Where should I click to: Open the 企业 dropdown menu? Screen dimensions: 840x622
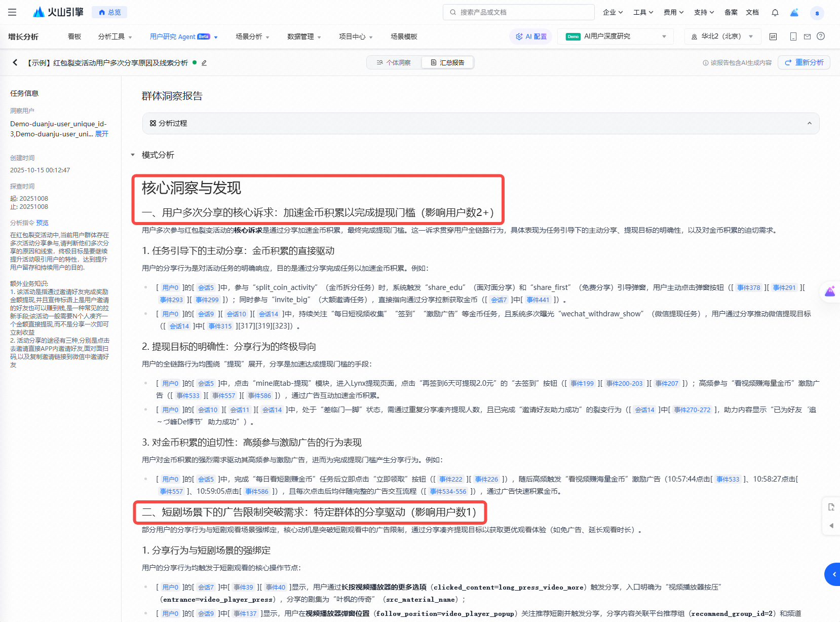pos(613,12)
